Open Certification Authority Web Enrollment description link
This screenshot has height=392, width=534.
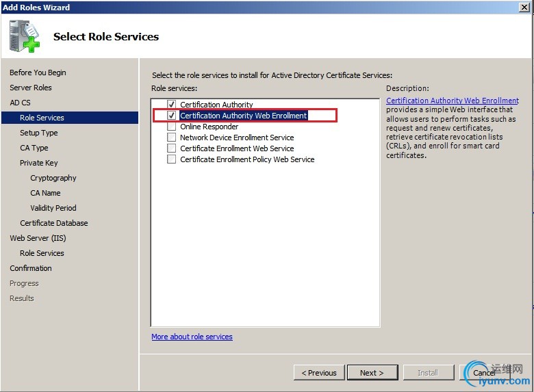[452, 101]
